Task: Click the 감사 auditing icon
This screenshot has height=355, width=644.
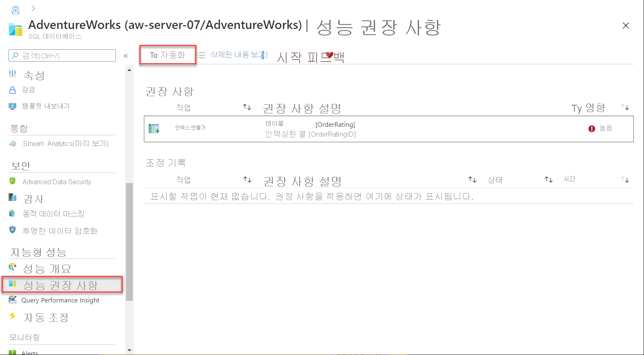Action: (13, 198)
